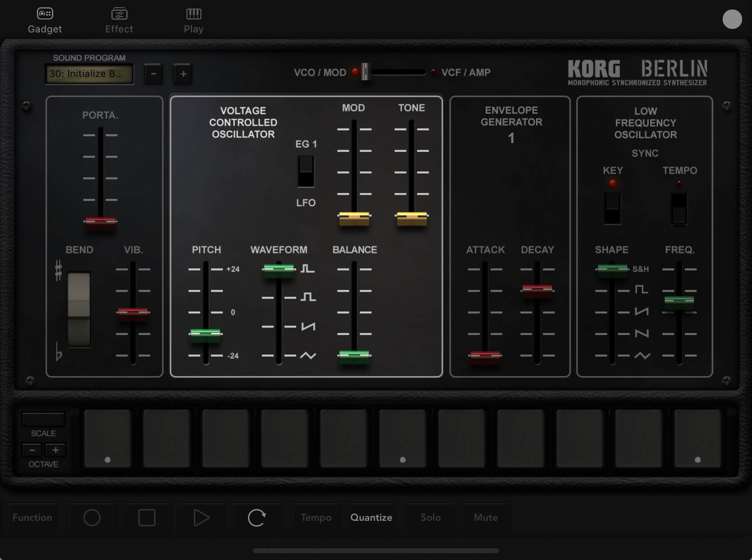Start playback with the play triangle

[x=201, y=518]
